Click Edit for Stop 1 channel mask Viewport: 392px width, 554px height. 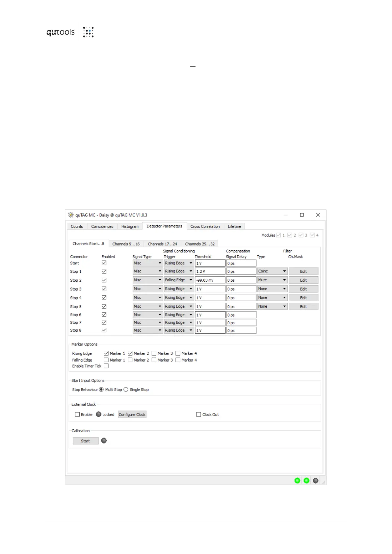click(x=303, y=271)
